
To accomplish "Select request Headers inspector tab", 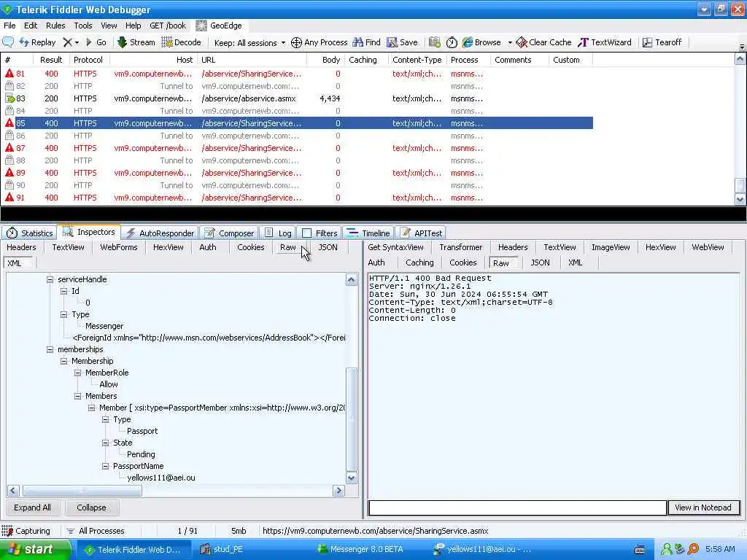I will (21, 247).
